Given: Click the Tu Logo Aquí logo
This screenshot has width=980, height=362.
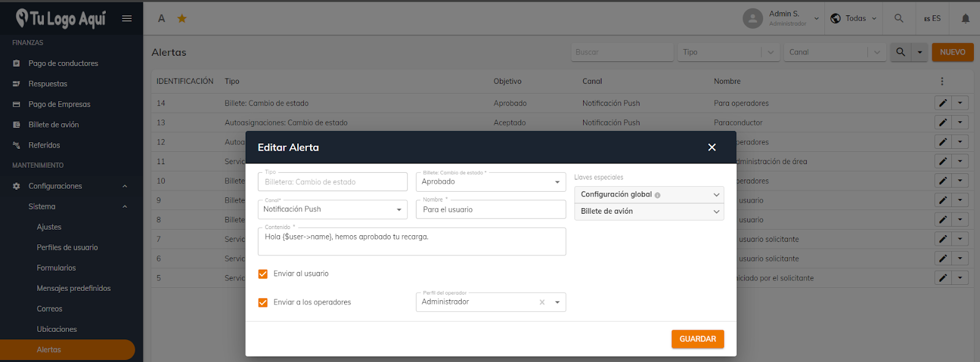Looking at the screenshot, I should tap(61, 18).
